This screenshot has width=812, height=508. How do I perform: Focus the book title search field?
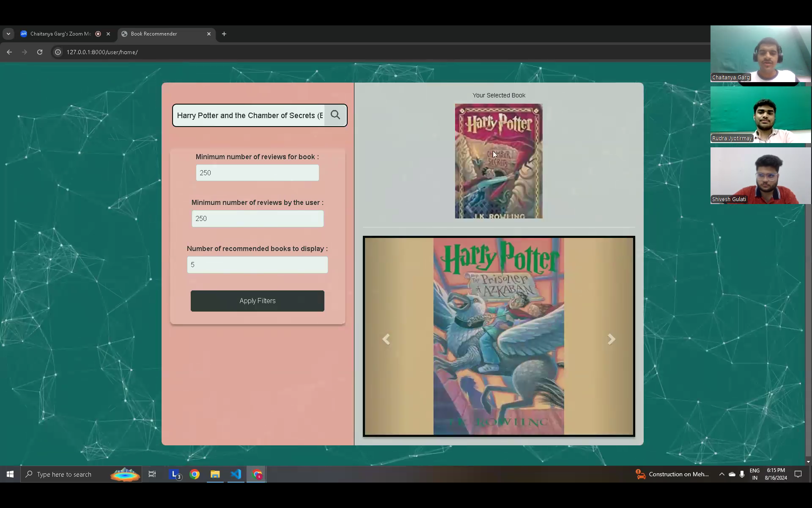click(250, 116)
